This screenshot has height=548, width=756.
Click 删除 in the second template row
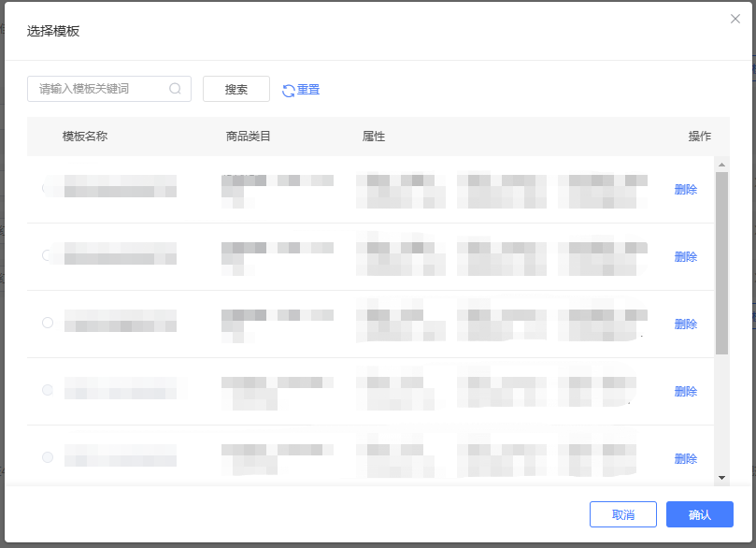[685, 257]
